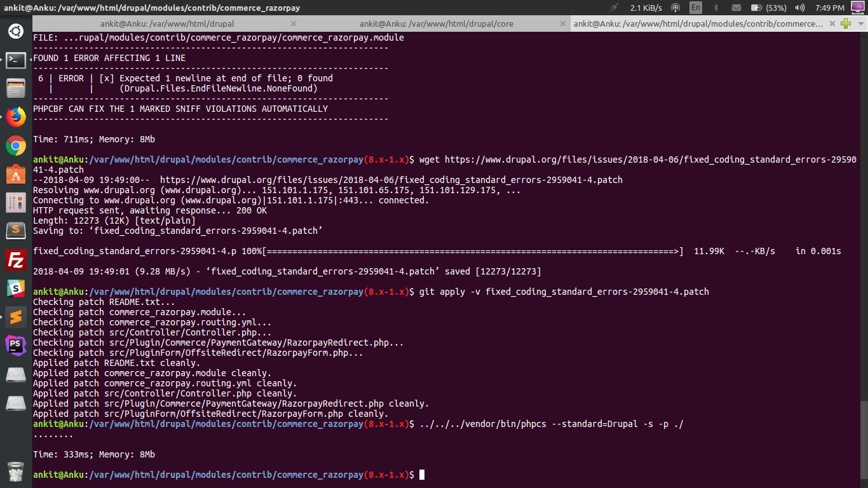The width and height of the screenshot is (868, 488).
Task: Open the orange Sublime Text dock icon
Action: (x=16, y=317)
